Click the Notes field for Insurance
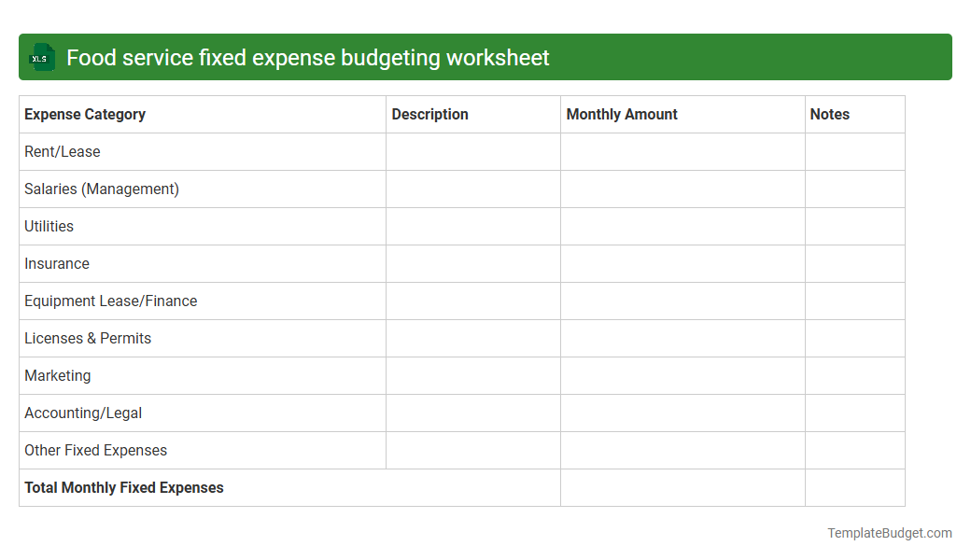The width and height of the screenshot is (971, 560). click(854, 263)
